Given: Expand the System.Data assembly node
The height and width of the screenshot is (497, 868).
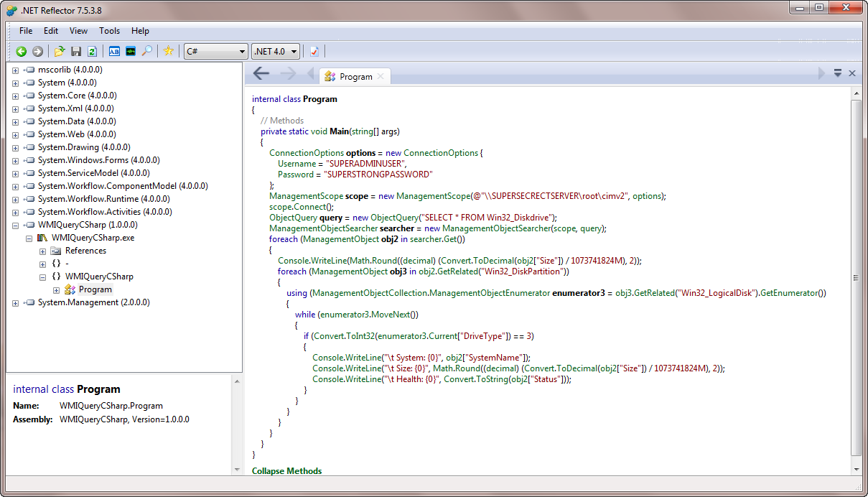Looking at the screenshot, I should (x=15, y=121).
